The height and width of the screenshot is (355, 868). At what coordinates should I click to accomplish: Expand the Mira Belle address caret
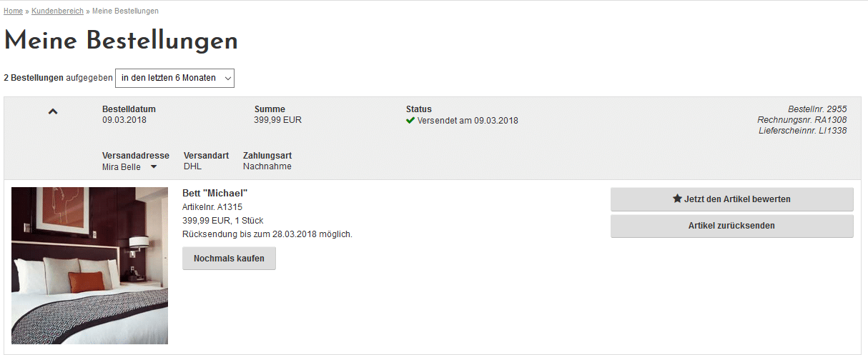[x=154, y=167]
